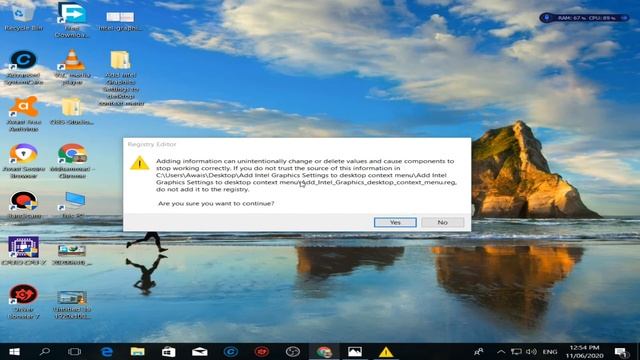Select Registry Editor warning icon in taskbar
The height and width of the screenshot is (360, 640).
(x=386, y=352)
